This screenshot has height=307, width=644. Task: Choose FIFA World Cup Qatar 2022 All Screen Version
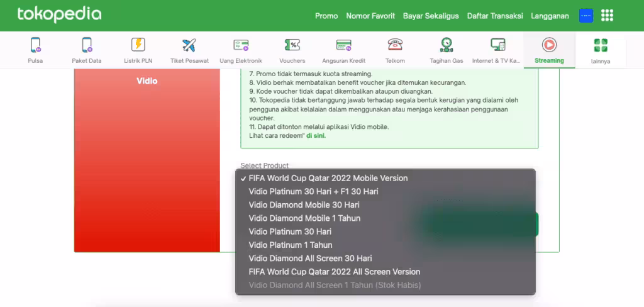(x=386, y=272)
